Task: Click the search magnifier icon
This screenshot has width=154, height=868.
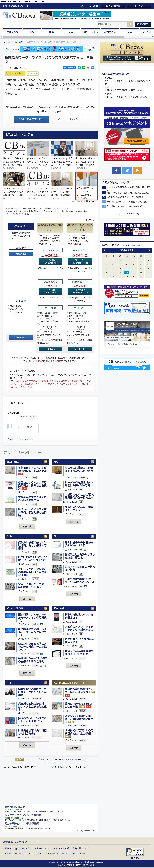Action: coord(130,24)
